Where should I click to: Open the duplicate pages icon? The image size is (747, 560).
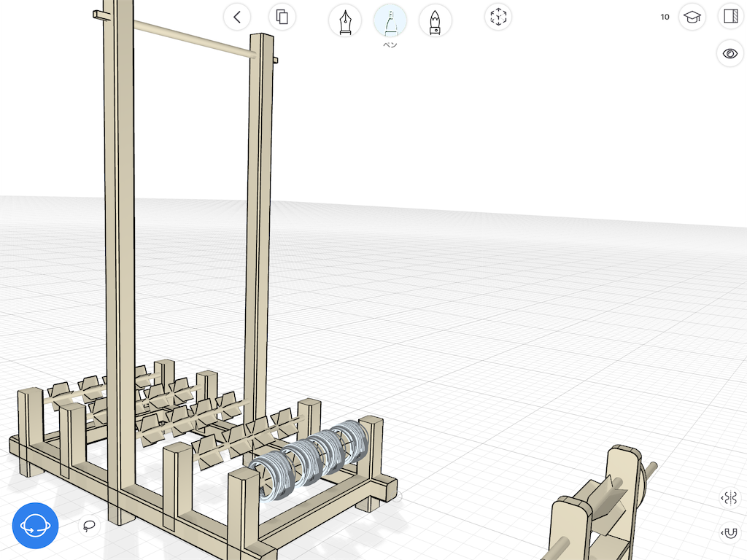tap(282, 17)
